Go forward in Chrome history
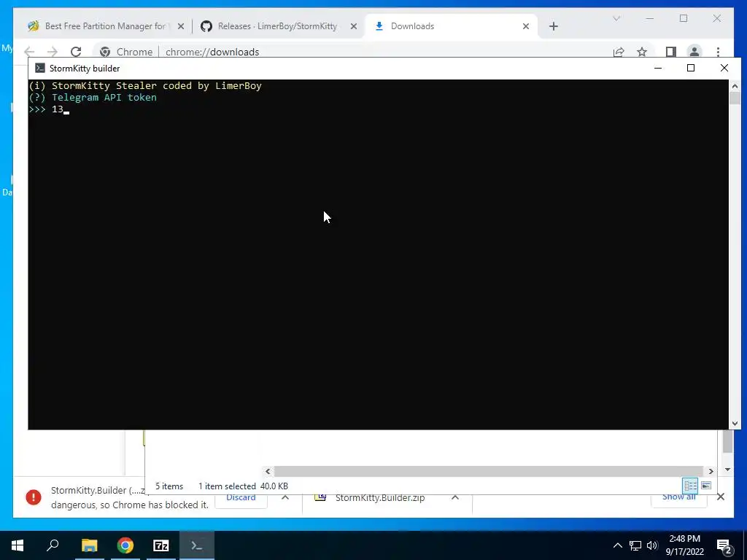747x560 pixels. point(53,52)
